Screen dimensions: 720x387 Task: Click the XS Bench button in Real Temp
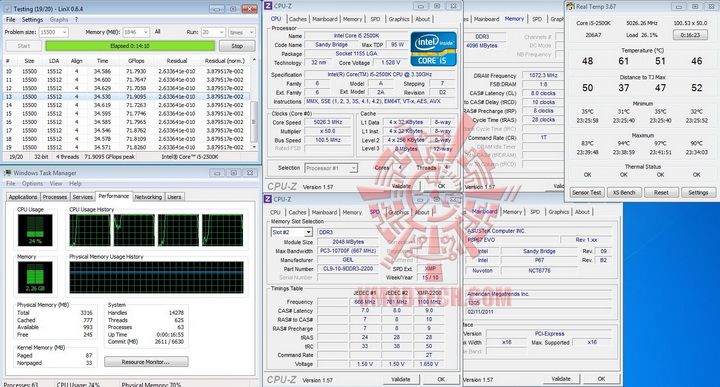[624, 193]
